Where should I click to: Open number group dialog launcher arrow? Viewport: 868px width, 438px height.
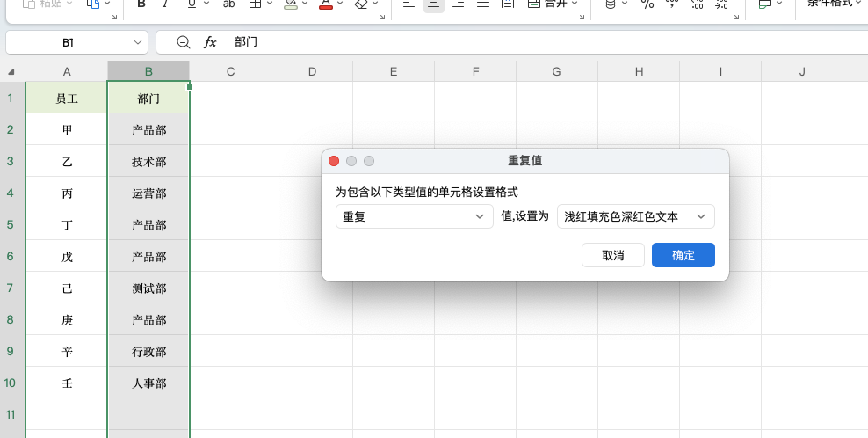click(x=737, y=18)
